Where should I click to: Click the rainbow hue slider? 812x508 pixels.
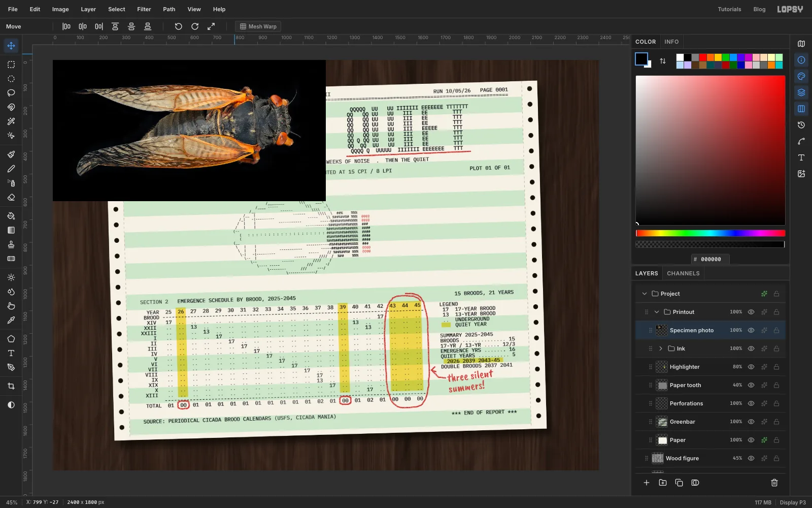tap(710, 233)
